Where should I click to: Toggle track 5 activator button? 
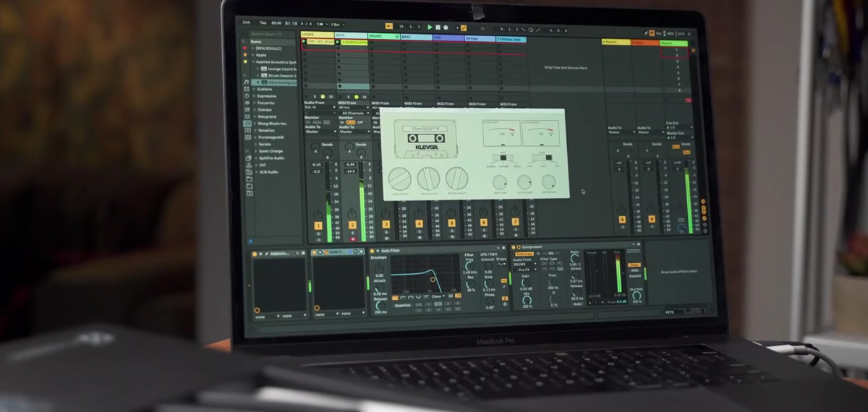pyautogui.click(x=451, y=223)
